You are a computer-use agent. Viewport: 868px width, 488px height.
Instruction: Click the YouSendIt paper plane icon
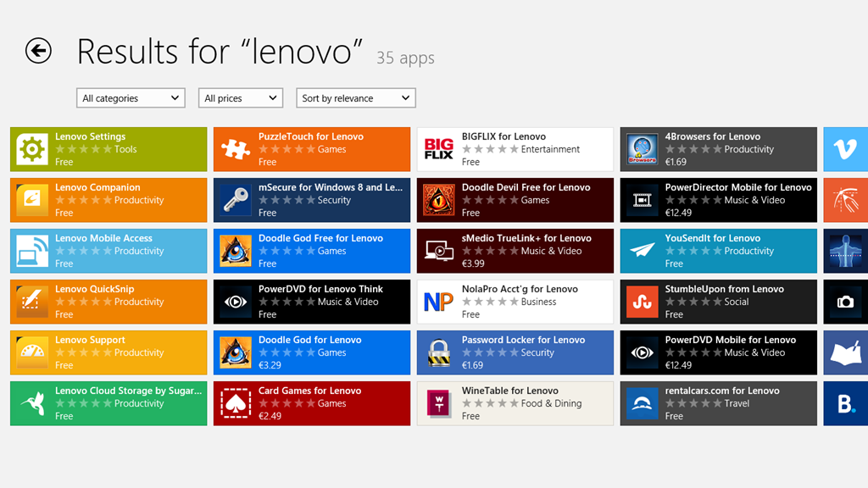click(x=643, y=251)
